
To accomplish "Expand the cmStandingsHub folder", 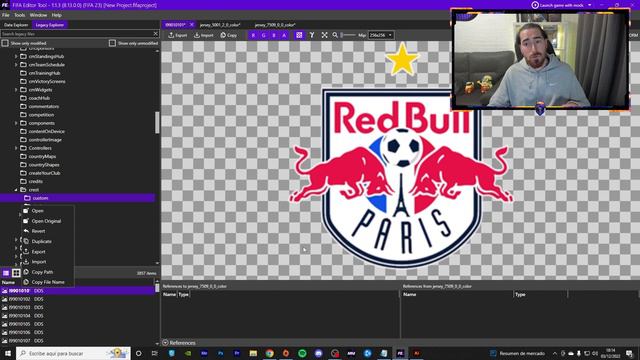I will point(16,56).
